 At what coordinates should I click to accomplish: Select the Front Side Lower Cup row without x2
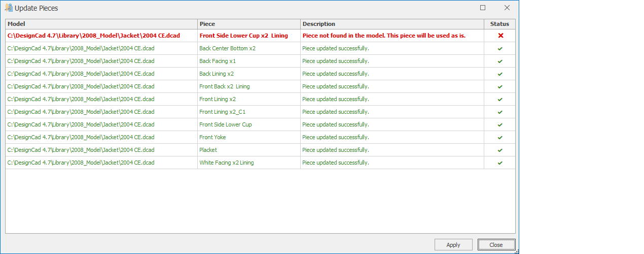[225, 124]
